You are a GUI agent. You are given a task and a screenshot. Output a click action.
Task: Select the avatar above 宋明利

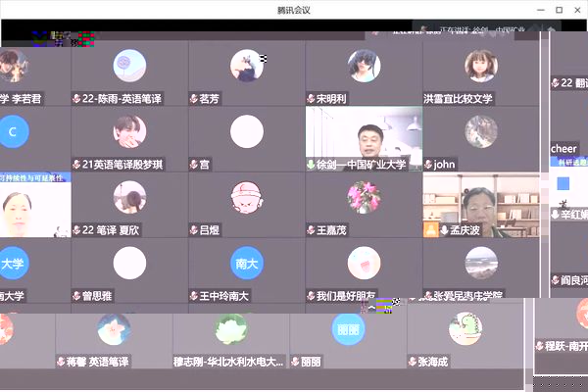pyautogui.click(x=364, y=66)
